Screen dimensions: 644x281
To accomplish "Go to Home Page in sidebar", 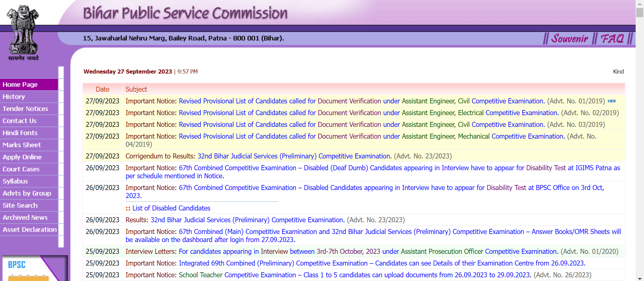I will coord(20,85).
